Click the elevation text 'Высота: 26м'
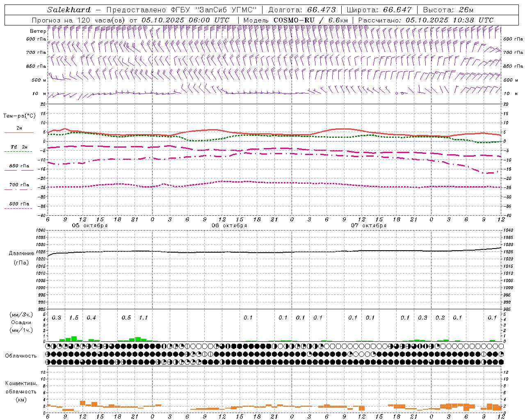Viewport: 525px width, 420px height. point(448,10)
